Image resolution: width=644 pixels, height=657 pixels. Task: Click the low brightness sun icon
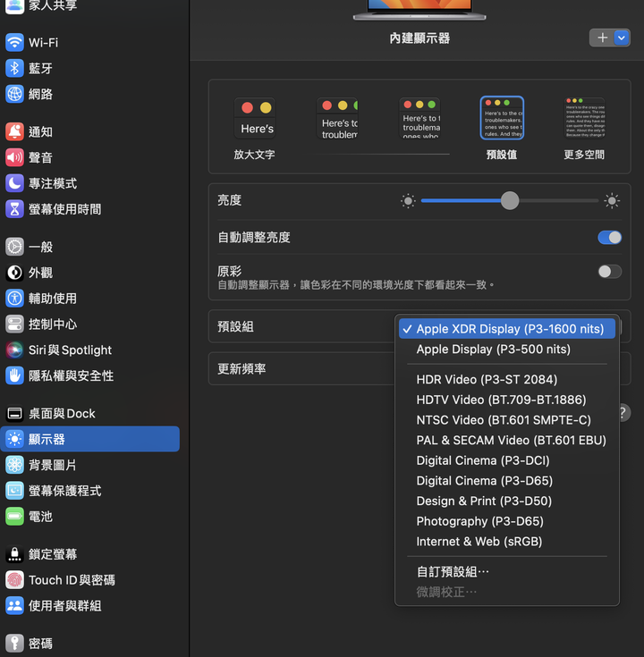[408, 201]
